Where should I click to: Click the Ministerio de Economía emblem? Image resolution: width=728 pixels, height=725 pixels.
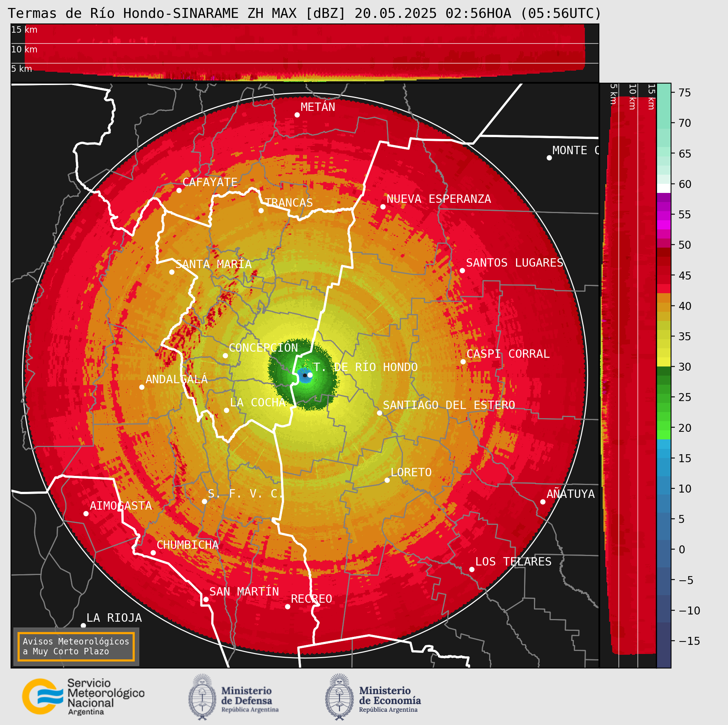[x=340, y=697]
